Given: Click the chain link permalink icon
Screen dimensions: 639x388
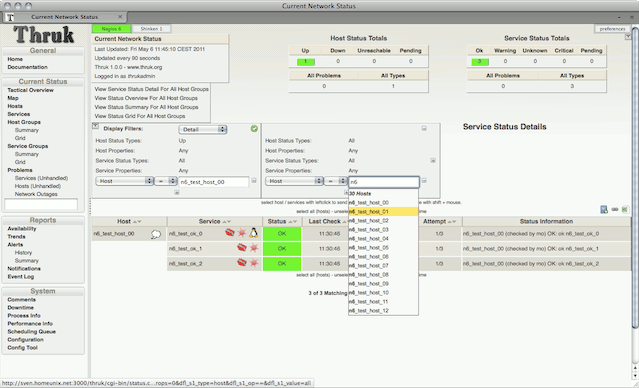Looking at the screenshot, I should (x=615, y=209).
